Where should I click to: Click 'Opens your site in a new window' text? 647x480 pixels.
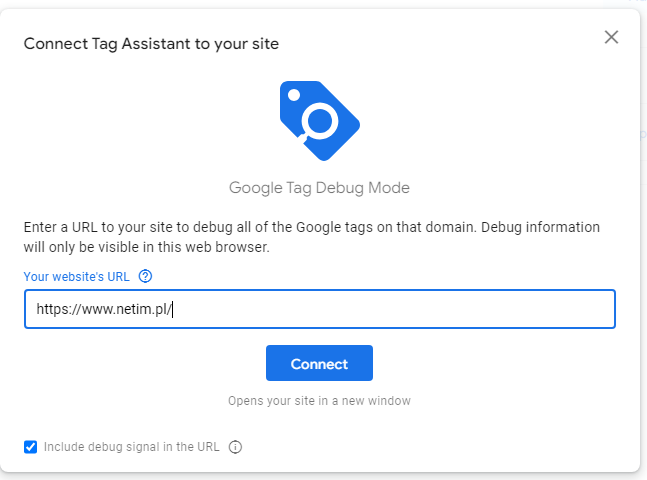[319, 401]
